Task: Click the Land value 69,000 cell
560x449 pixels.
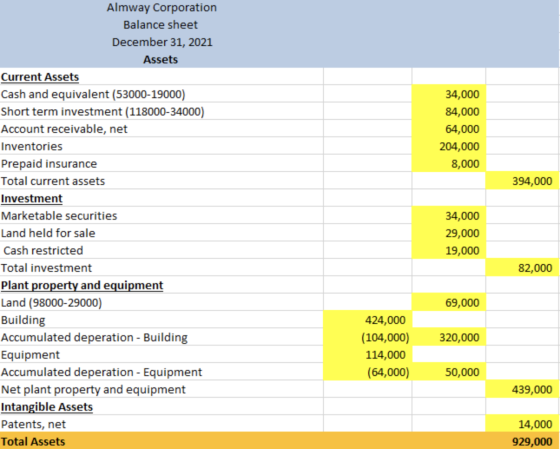Action: [449, 303]
